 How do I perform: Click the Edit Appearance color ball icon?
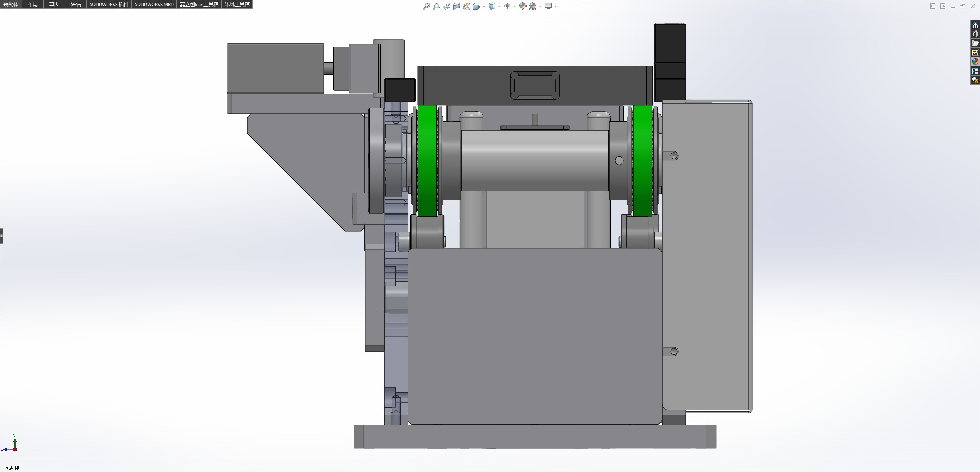coord(522,6)
